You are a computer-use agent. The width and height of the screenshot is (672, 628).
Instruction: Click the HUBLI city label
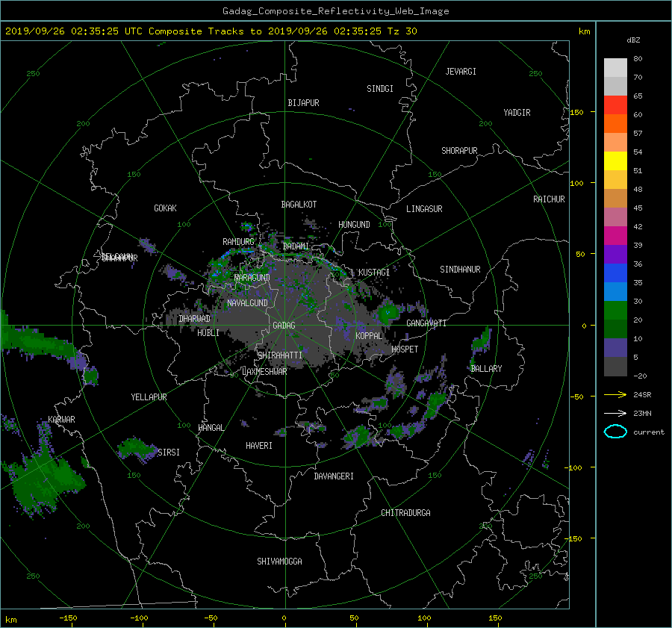(x=208, y=332)
